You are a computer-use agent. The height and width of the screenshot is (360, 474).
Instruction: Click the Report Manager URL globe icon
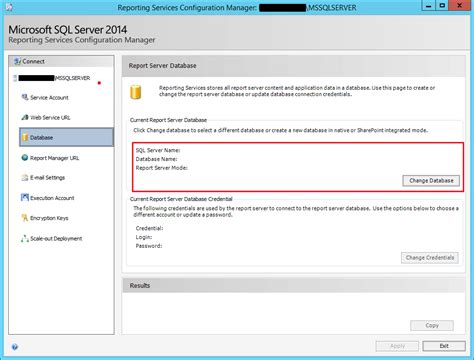[x=25, y=158]
